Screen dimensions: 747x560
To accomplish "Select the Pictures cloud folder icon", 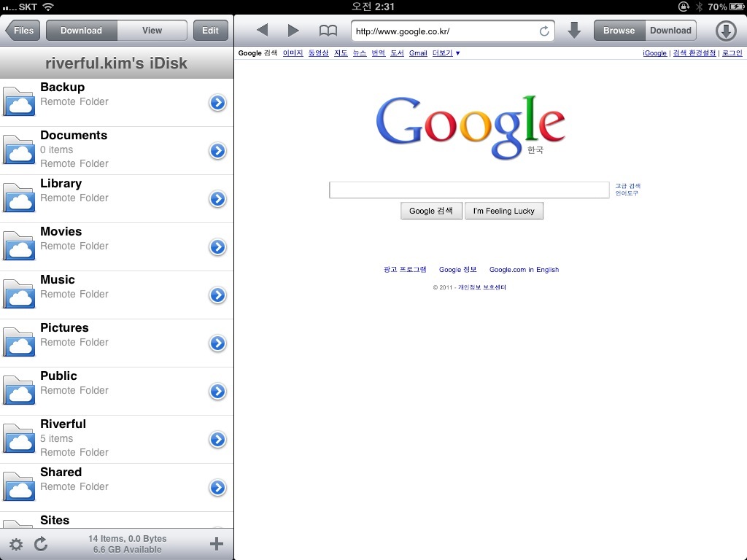I will coord(19,342).
